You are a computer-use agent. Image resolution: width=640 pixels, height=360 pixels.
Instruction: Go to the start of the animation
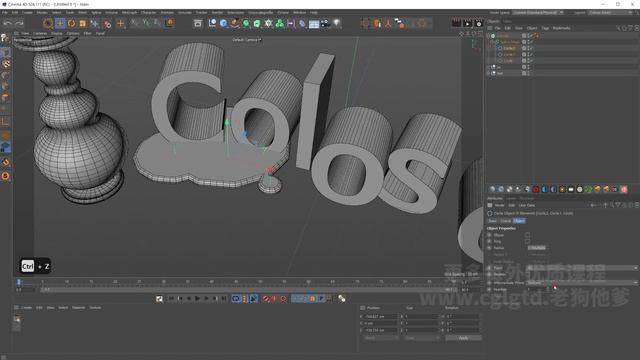(x=171, y=299)
